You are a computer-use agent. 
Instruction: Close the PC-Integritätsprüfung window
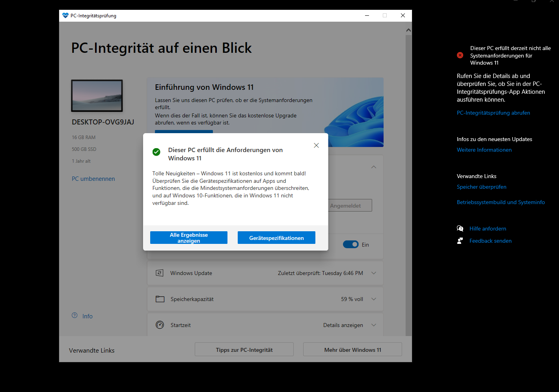tap(403, 15)
